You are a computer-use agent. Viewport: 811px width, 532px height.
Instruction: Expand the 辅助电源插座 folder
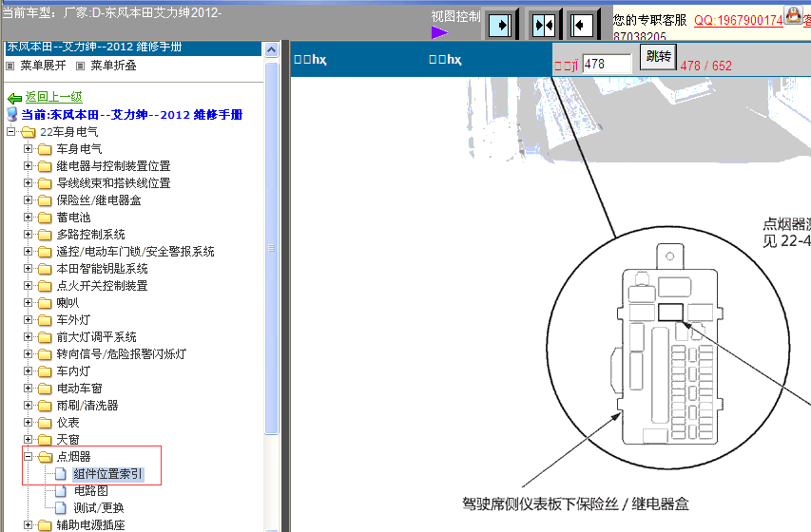[28, 524]
